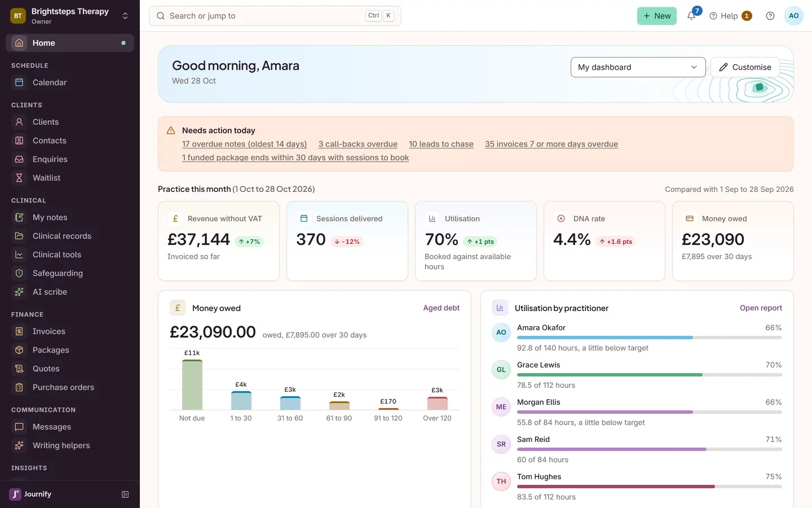Screen dimensions: 812x508
Task: Open the Messages menu item
Action: point(70,427)
